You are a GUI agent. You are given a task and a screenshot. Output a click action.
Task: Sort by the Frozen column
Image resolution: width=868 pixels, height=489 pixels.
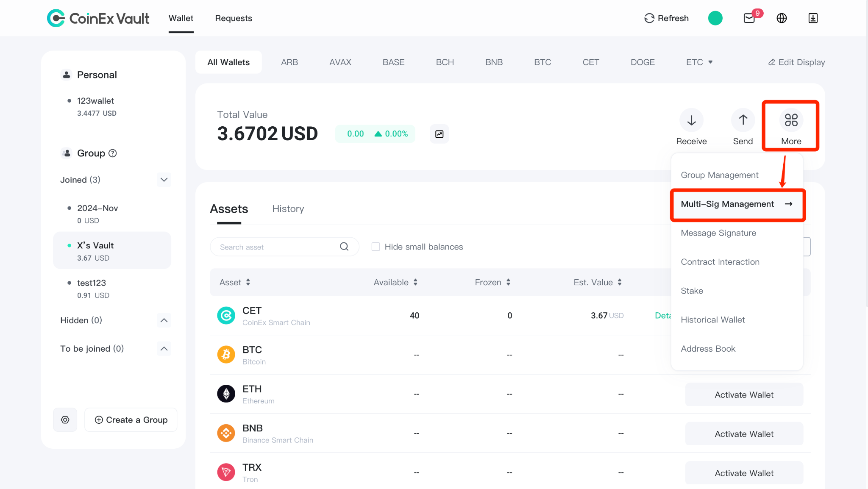coord(492,282)
